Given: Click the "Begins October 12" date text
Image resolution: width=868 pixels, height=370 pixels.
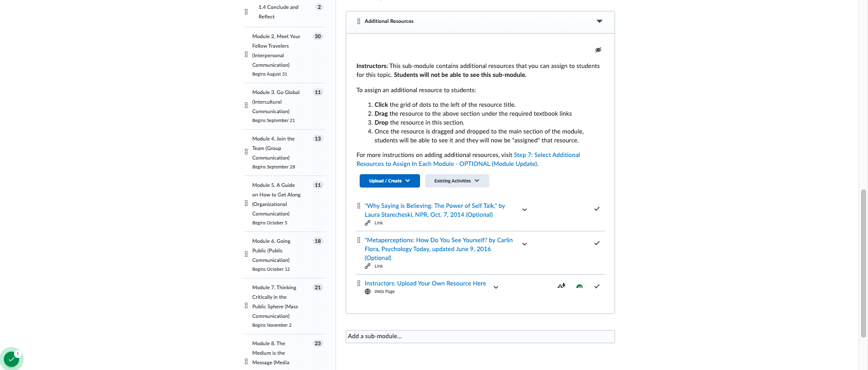Looking at the screenshot, I should pyautogui.click(x=271, y=269).
